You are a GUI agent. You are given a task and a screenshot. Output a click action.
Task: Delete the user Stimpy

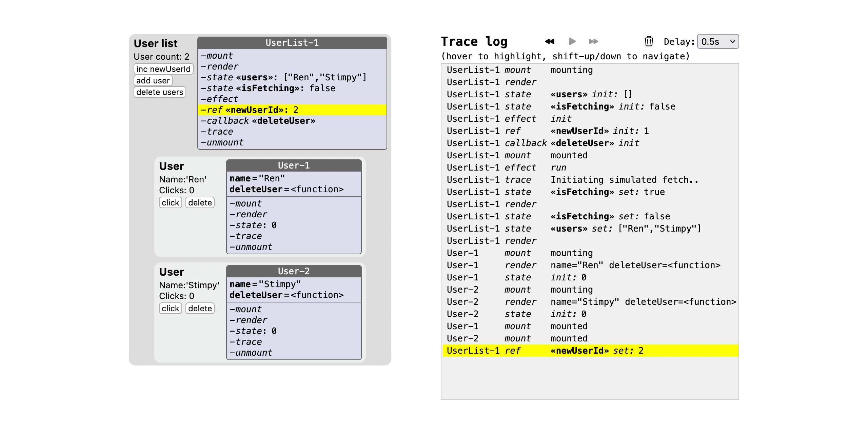[200, 309]
